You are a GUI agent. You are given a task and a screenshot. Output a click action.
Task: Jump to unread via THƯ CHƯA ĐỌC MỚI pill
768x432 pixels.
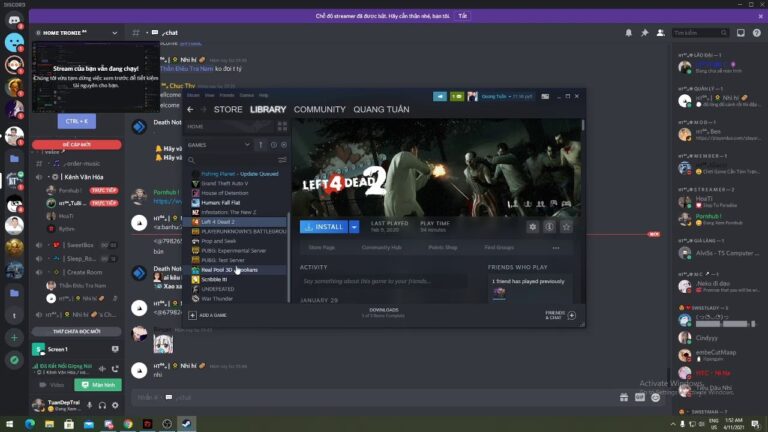(76, 332)
